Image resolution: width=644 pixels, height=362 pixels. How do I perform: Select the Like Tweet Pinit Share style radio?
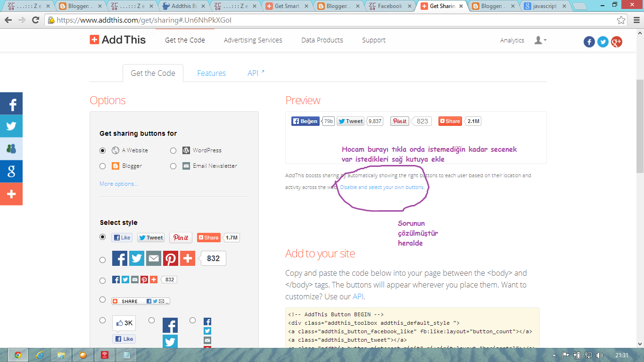point(103,237)
